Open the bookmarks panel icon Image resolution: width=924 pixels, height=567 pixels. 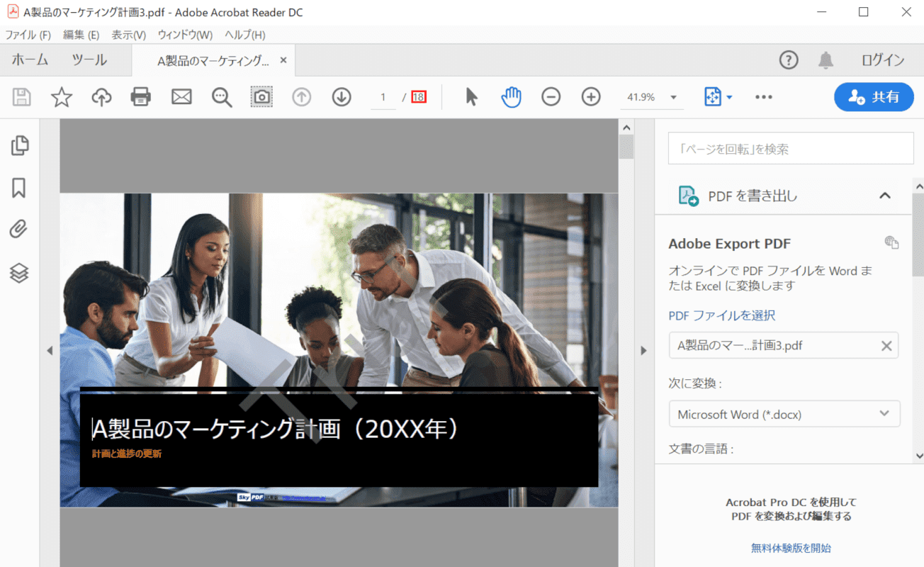(19, 188)
